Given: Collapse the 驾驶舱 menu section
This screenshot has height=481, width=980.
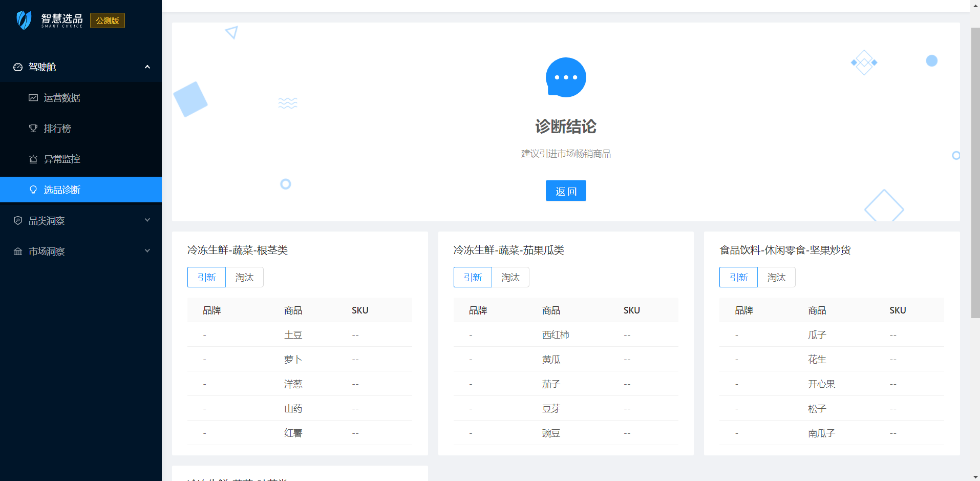Looking at the screenshot, I should click(147, 67).
